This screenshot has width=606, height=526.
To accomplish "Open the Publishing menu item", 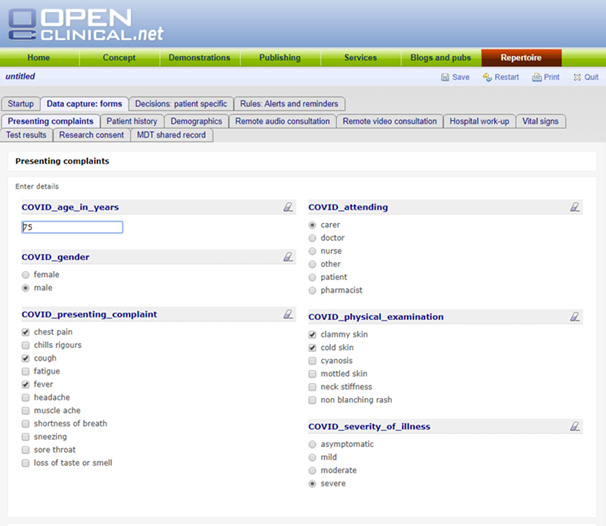I will click(280, 58).
